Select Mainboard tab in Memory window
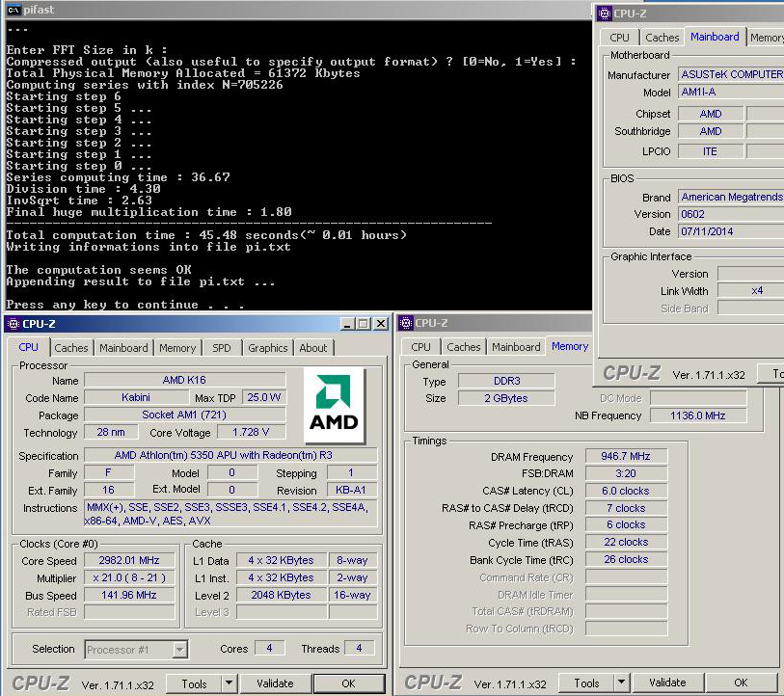This screenshot has width=784, height=696. (516, 346)
